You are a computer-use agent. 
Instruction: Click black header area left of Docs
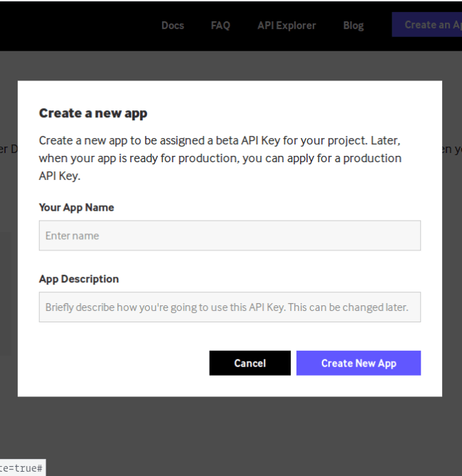point(71,25)
